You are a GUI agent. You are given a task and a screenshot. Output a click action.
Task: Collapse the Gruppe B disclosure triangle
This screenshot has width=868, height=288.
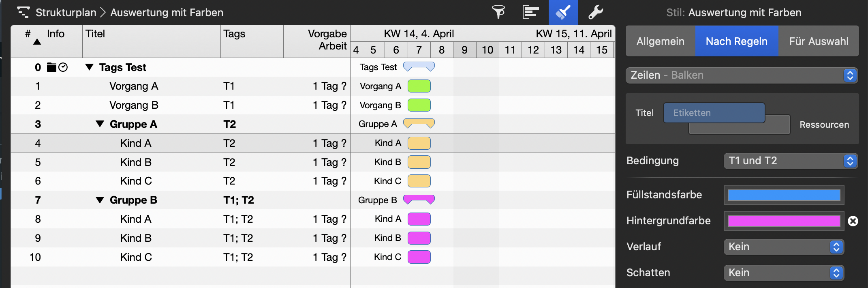(x=100, y=200)
